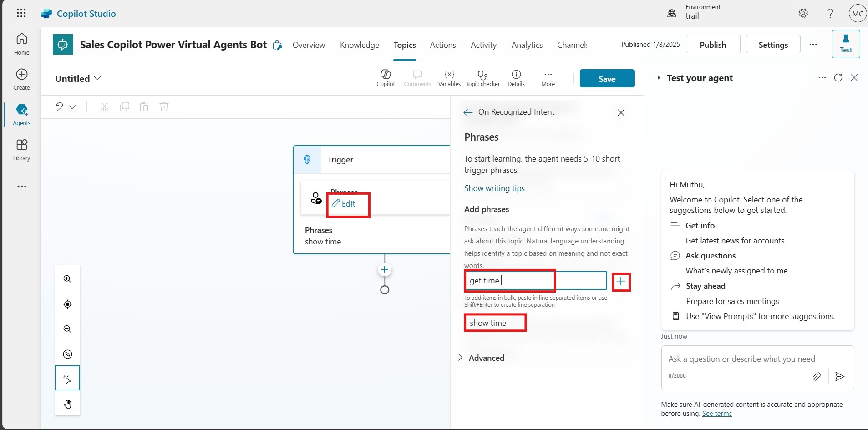This screenshot has width=868, height=430.
Task: Open topic Details
Action: click(x=516, y=77)
